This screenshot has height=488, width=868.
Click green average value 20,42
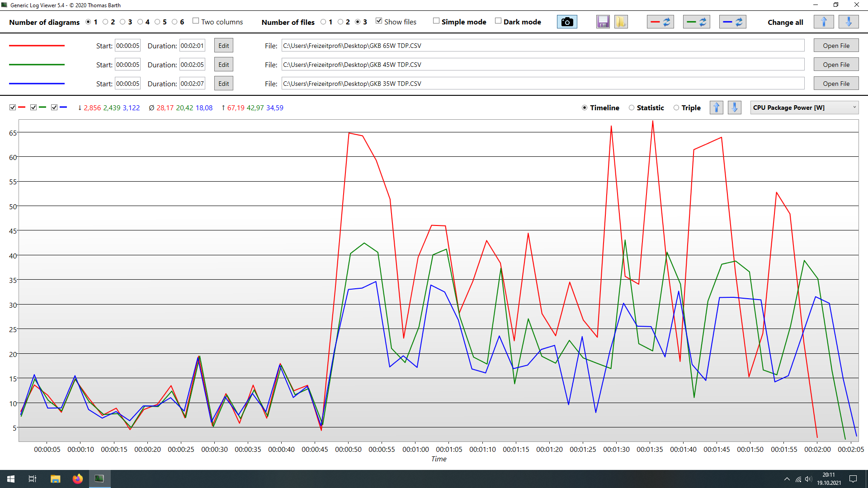[x=184, y=108]
